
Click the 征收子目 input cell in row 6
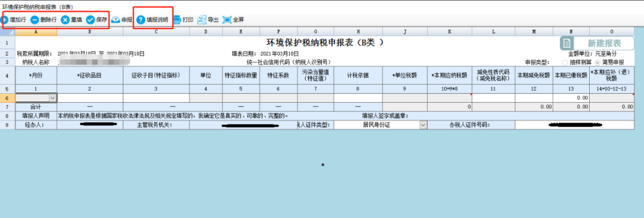point(156,98)
